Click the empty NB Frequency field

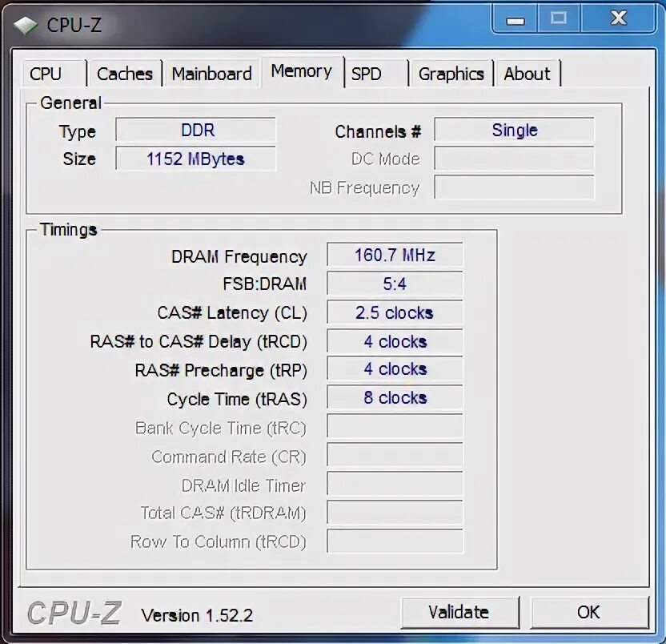(514, 187)
